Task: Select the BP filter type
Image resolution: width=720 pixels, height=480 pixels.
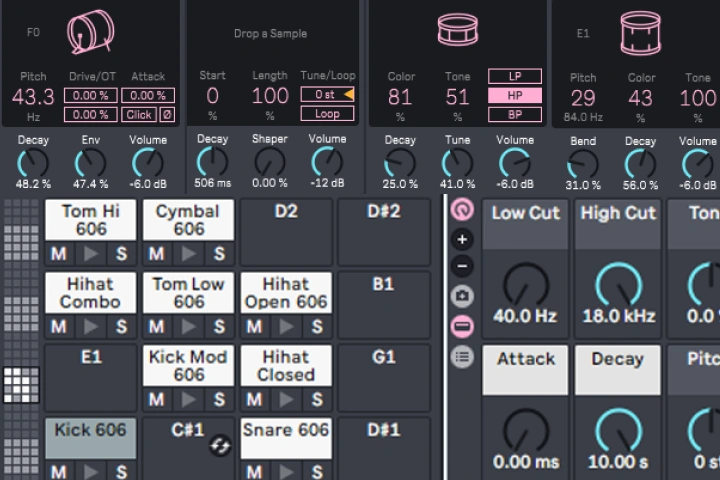Action: 515,114
